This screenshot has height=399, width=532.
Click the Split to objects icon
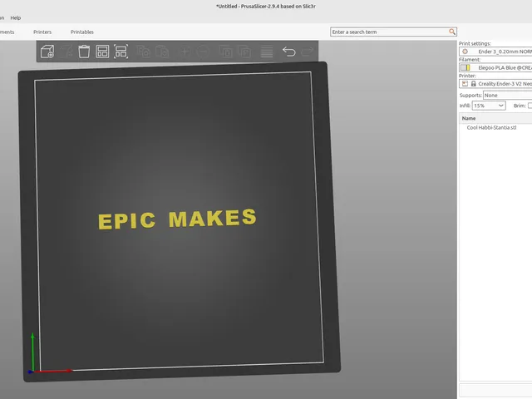pyautogui.click(x=226, y=52)
